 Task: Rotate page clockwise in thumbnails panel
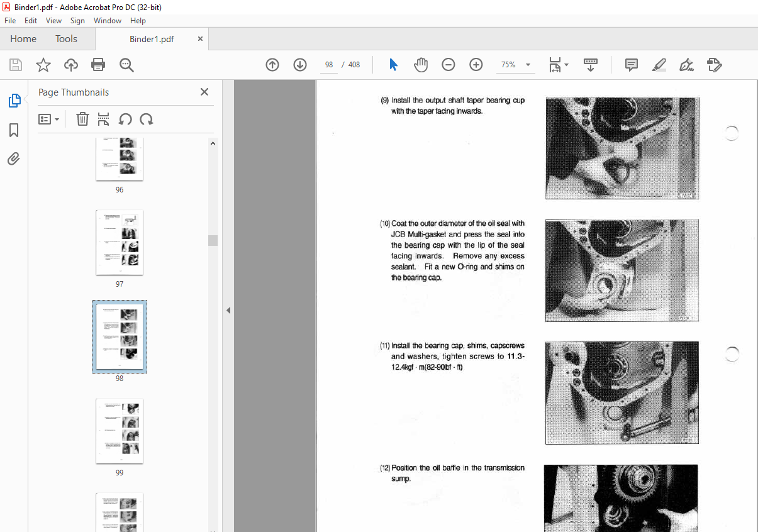147,119
